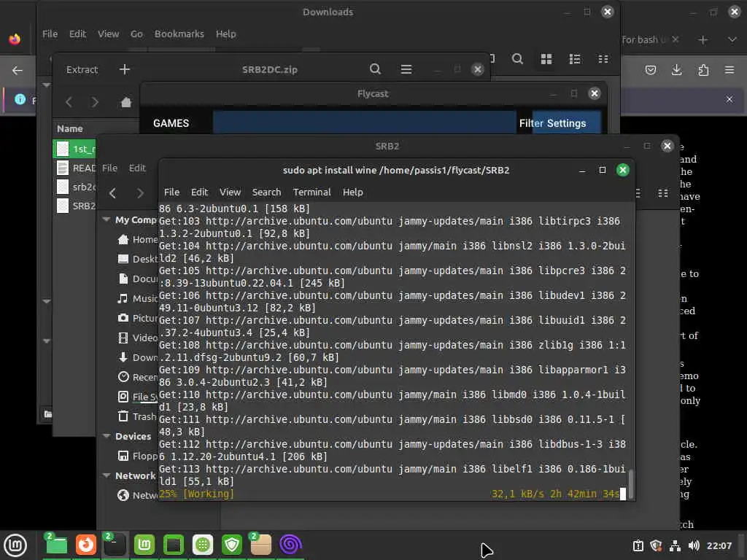Collapse the My Computer sidebar section

click(107, 219)
